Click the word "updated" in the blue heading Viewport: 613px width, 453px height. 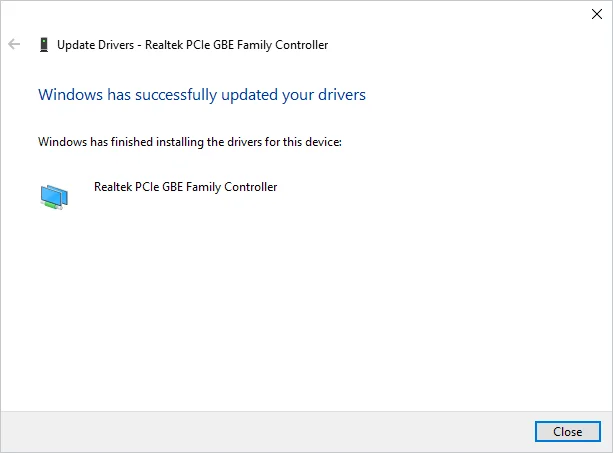click(249, 95)
